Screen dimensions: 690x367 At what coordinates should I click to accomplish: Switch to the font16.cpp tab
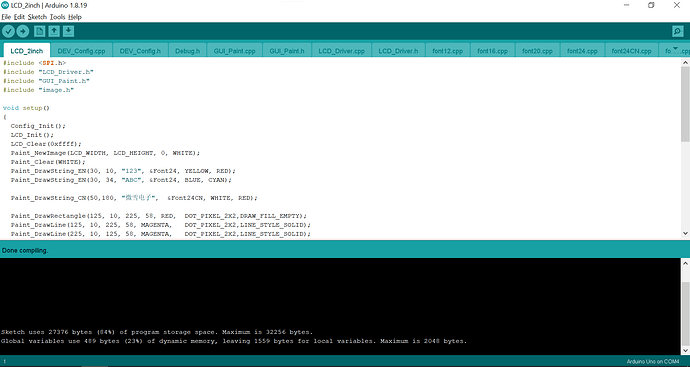(492, 51)
